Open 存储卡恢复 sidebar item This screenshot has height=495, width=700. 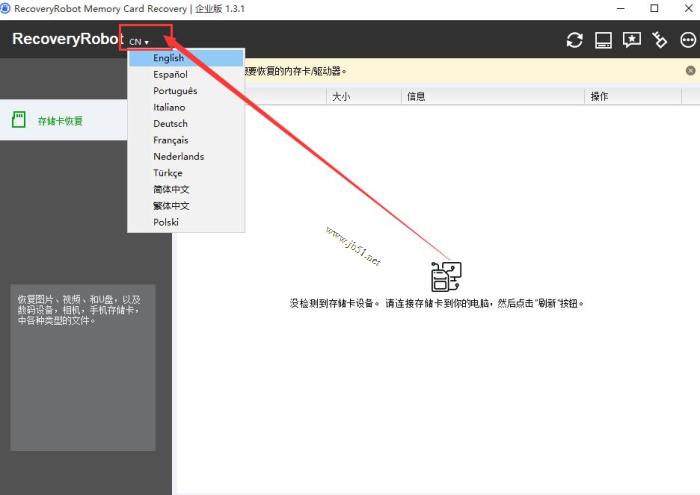click(x=63, y=120)
